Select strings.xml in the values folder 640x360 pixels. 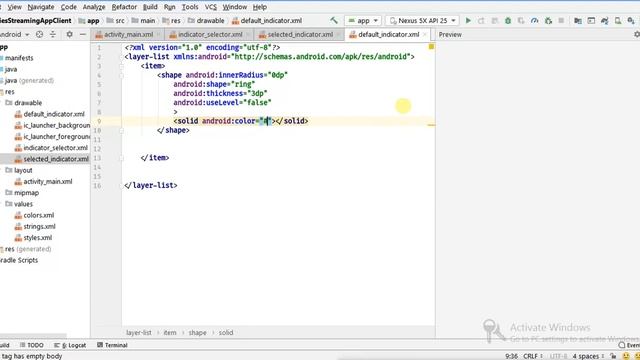[35, 227]
